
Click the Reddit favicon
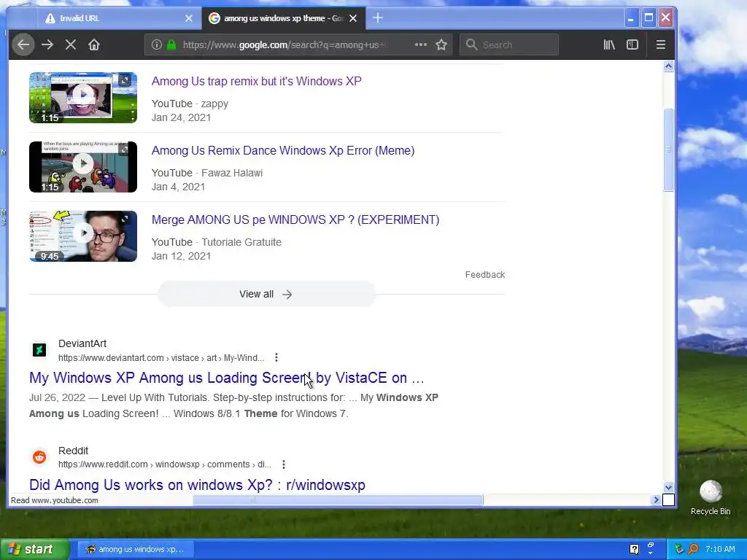coord(39,457)
